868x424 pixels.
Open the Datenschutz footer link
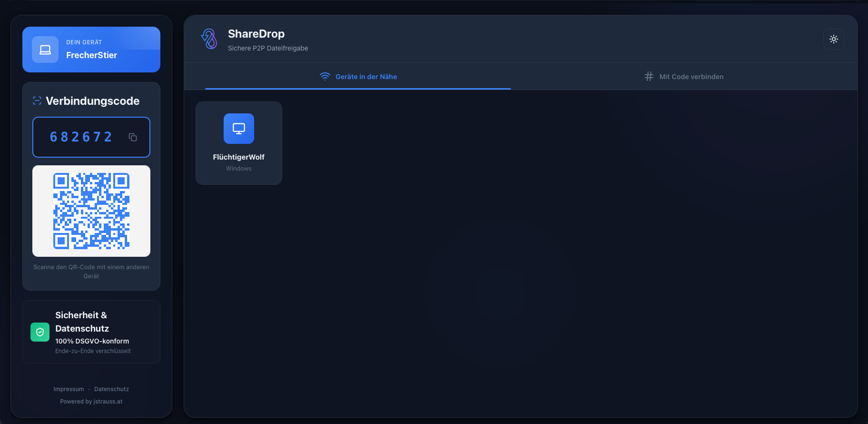pos(111,389)
